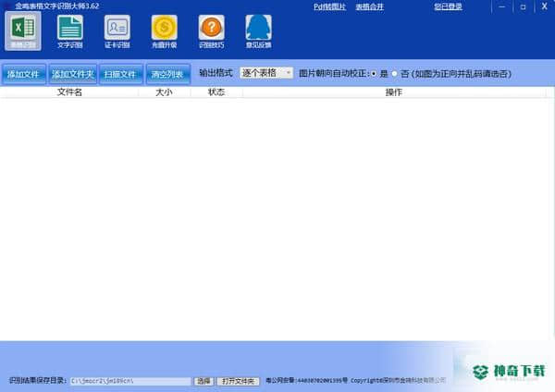This screenshot has height=392, width=555.
Task: Click the 添加文件夹 (add folder) button
Action: tap(73, 74)
